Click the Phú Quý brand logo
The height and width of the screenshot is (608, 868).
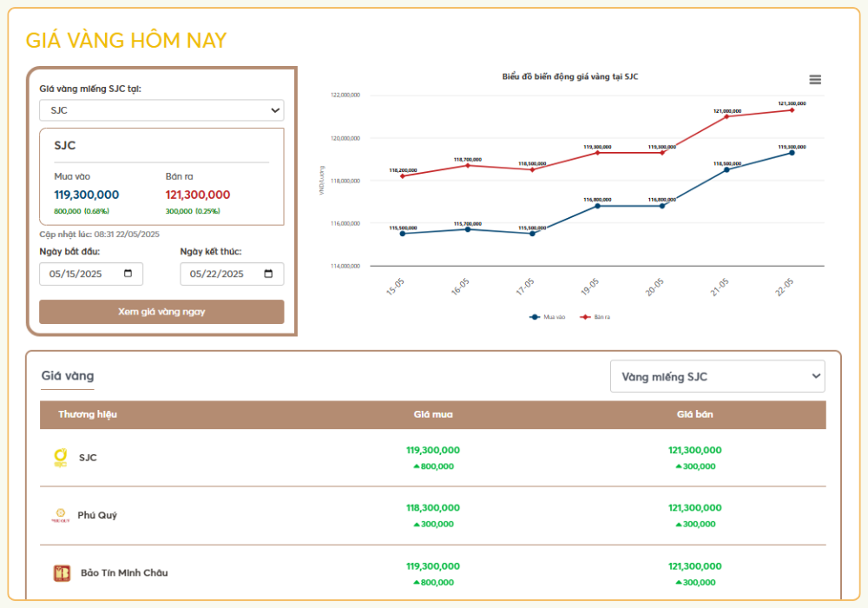point(61,515)
